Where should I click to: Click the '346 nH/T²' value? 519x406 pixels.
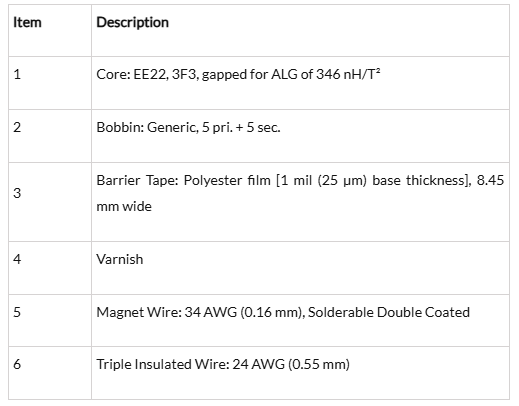[x=348, y=74]
